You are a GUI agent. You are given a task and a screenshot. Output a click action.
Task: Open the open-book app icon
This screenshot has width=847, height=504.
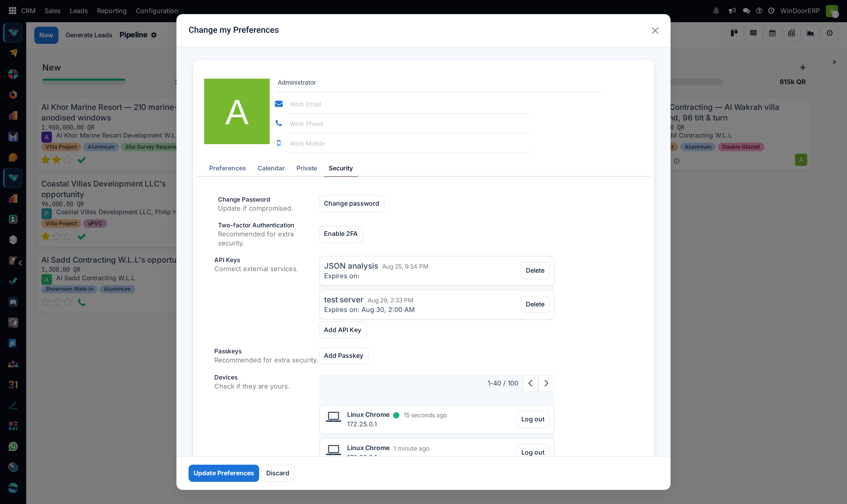pos(13,302)
